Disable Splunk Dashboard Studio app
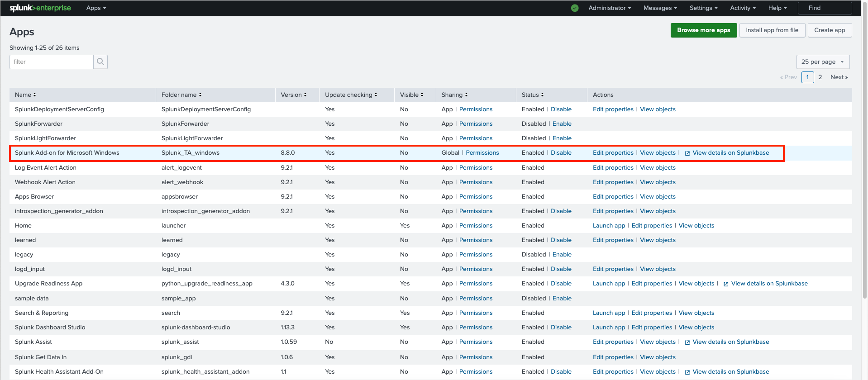 click(561, 327)
